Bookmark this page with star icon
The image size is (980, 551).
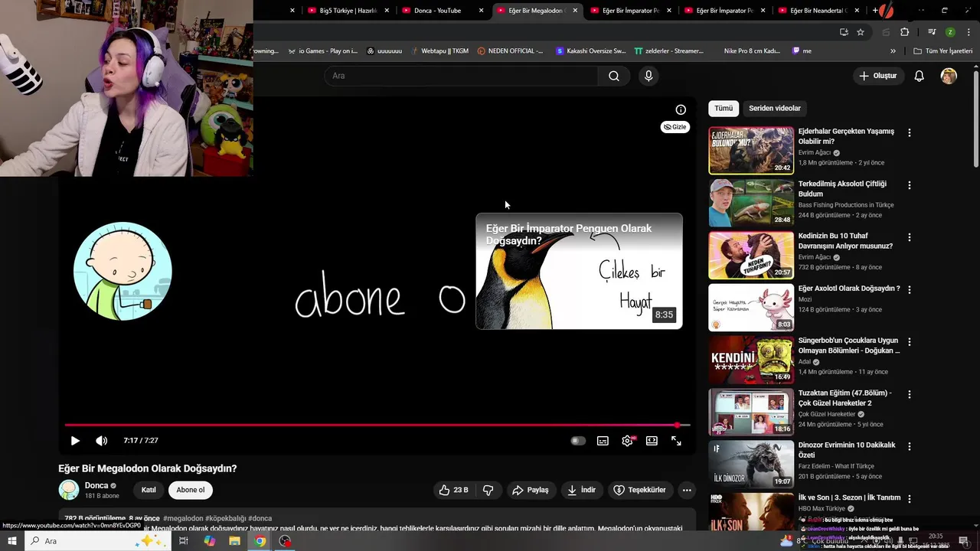pyautogui.click(x=861, y=32)
